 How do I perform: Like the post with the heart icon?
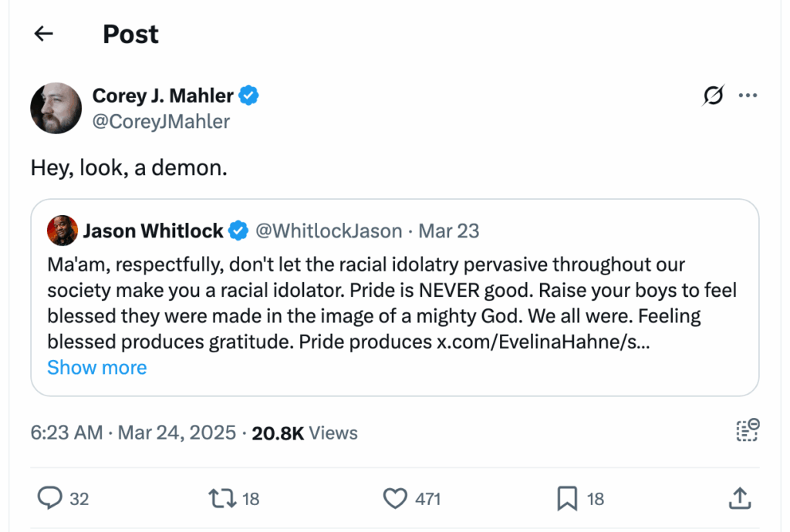[x=395, y=499]
